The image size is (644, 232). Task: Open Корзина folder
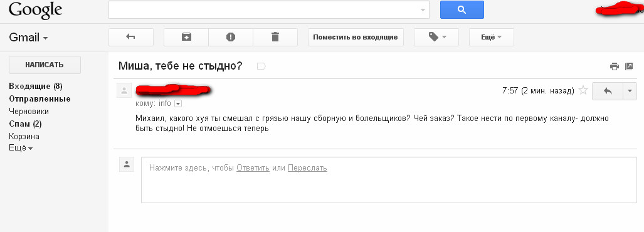point(24,137)
